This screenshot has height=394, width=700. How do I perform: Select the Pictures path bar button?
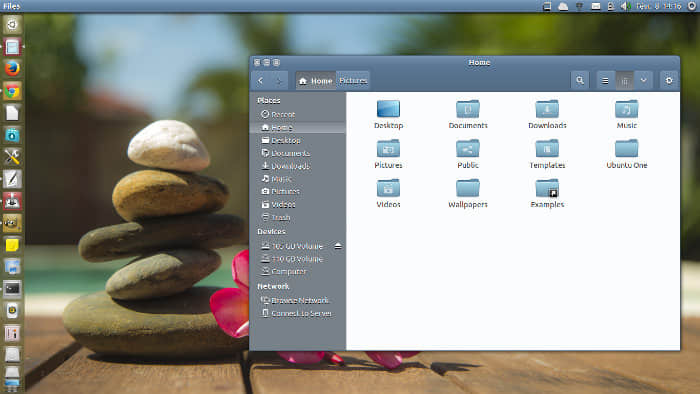coord(353,80)
